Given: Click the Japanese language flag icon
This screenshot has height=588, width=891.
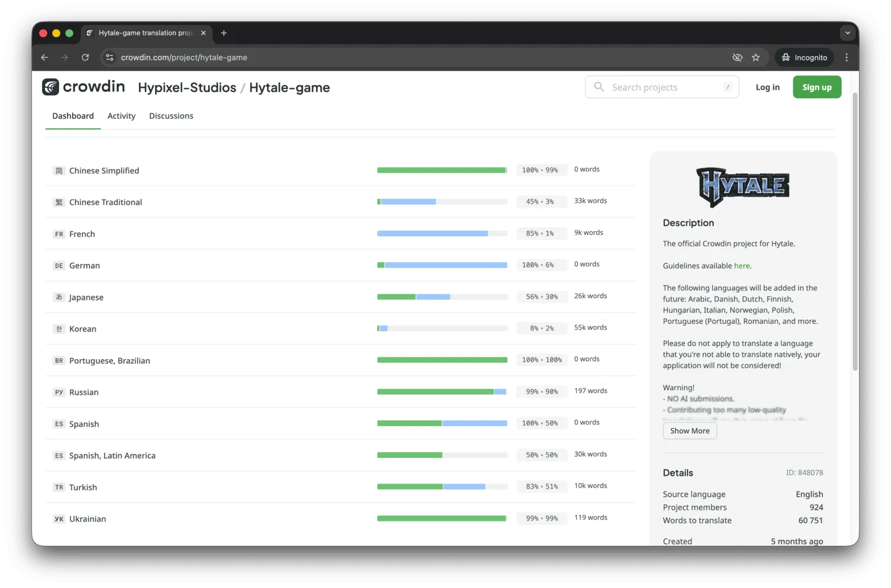Looking at the screenshot, I should (59, 297).
